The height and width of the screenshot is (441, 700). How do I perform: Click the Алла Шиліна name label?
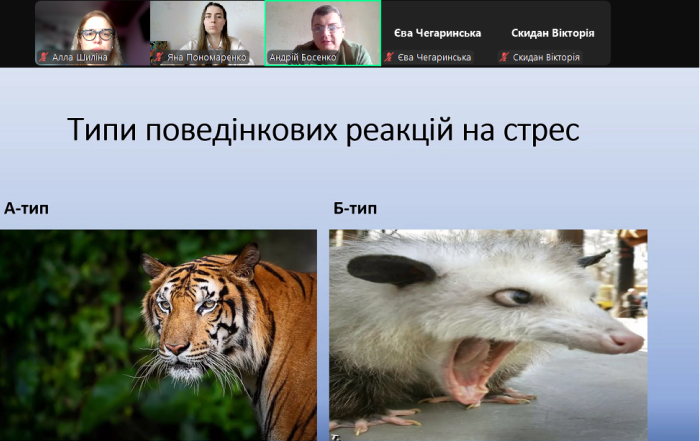(80, 58)
